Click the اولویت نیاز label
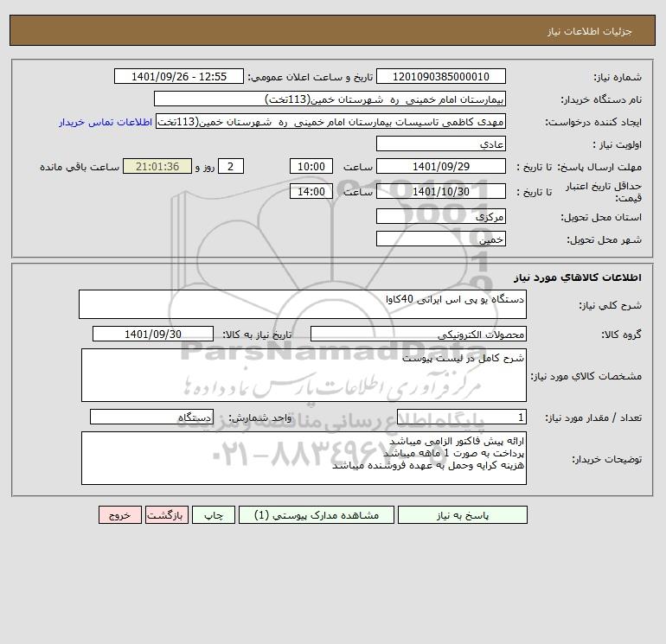The height and width of the screenshot is (644, 666). click(x=618, y=144)
